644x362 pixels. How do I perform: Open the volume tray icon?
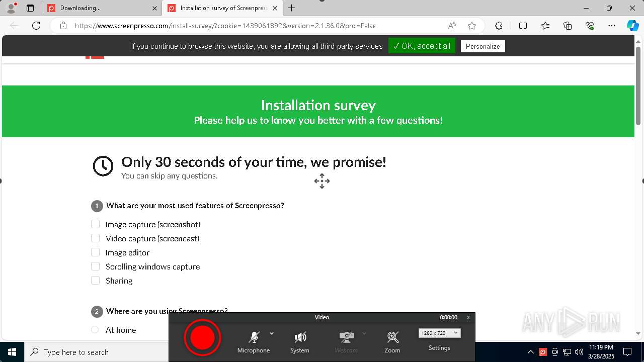tap(579, 352)
